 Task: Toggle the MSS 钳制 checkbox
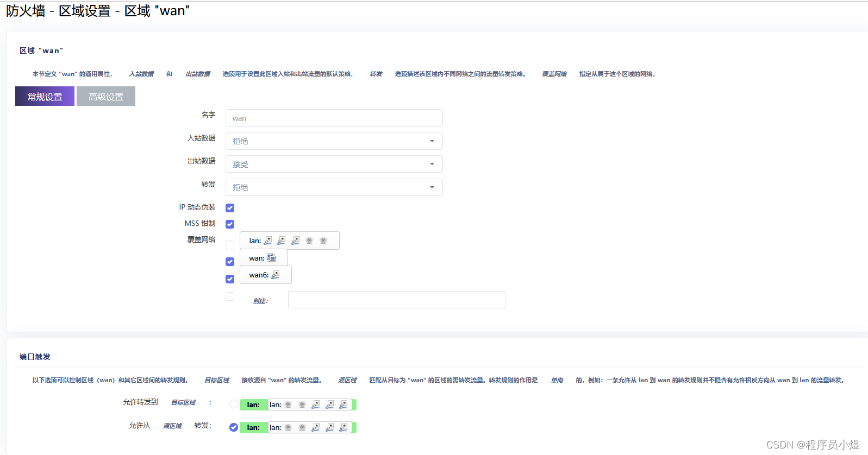(230, 224)
